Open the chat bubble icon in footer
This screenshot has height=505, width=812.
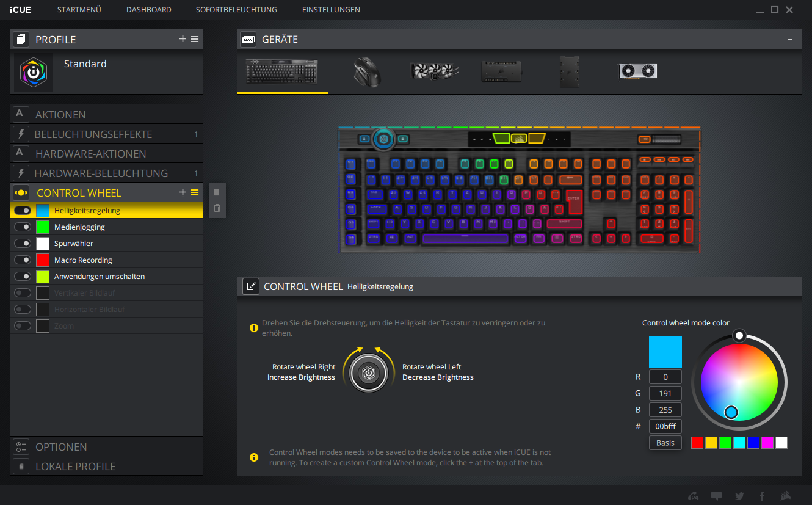coord(717,496)
